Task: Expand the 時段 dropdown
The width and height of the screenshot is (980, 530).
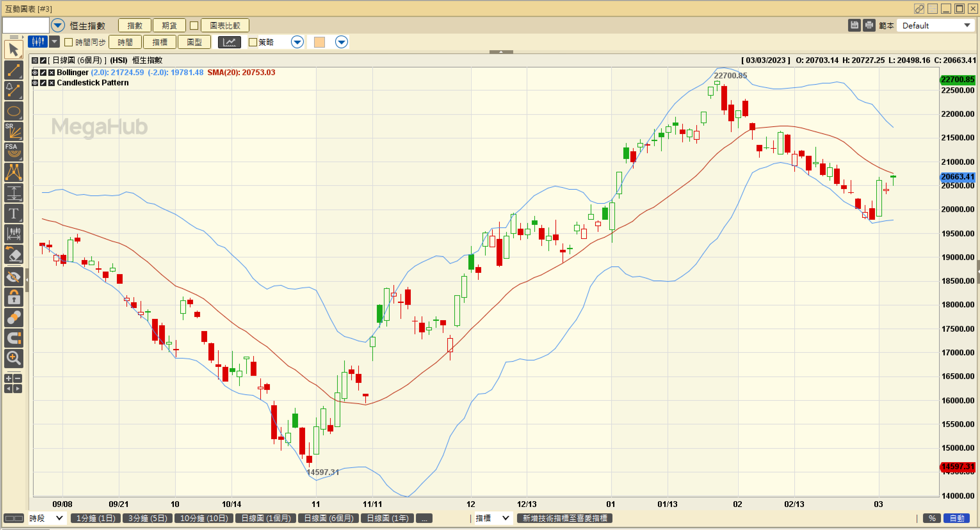Action: click(46, 518)
